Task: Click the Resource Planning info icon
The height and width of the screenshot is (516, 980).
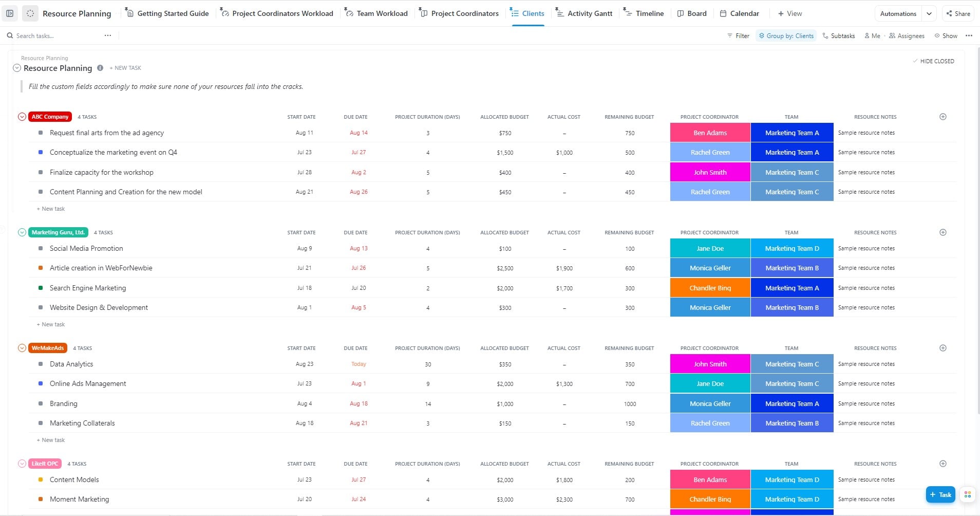Action: click(x=100, y=68)
